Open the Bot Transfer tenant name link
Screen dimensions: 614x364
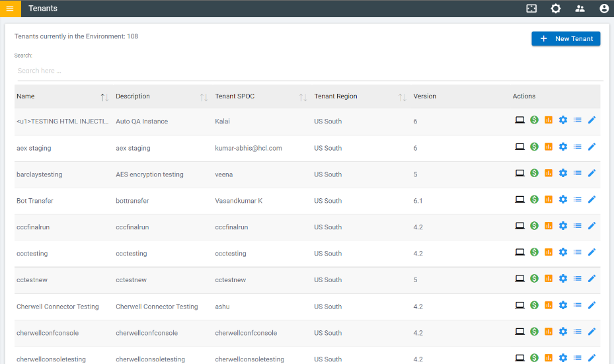pos(35,201)
